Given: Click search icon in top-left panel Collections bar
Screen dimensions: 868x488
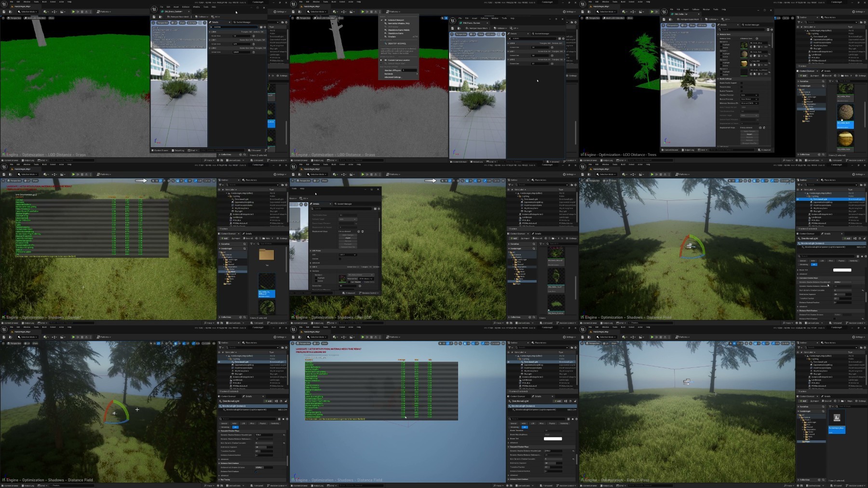Looking at the screenshot, I should (244, 154).
